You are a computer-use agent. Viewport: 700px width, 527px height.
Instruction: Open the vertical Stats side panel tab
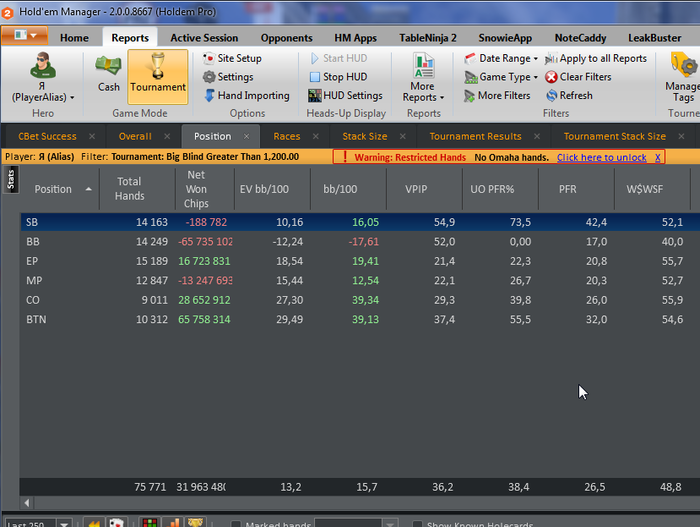click(11, 180)
